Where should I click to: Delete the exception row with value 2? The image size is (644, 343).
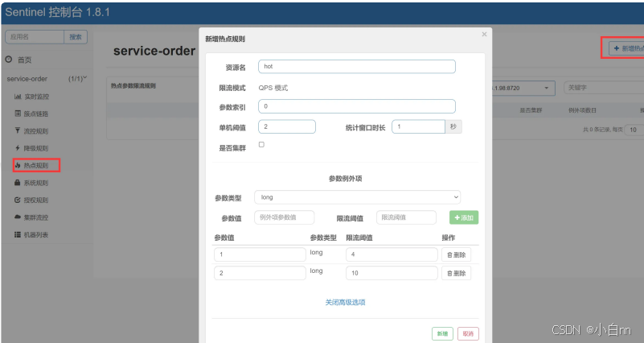457,273
